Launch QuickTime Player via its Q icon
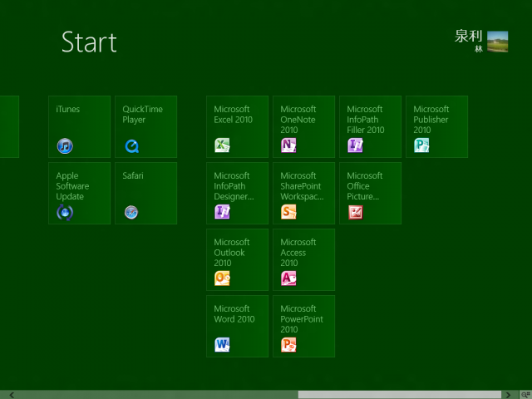 [x=131, y=146]
